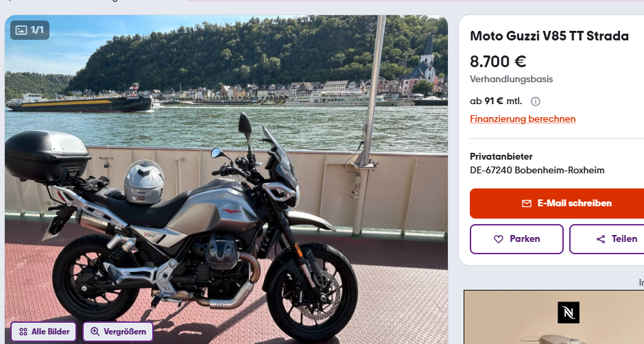Click the DE-67240 Bobenheim-Roxheim location

tap(537, 170)
